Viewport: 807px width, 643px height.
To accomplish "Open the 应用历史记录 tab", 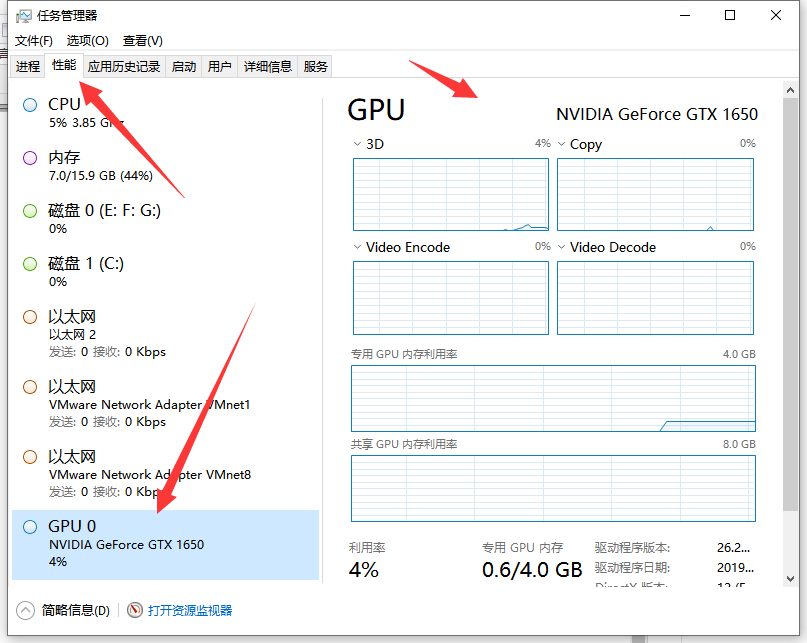I will (x=123, y=67).
